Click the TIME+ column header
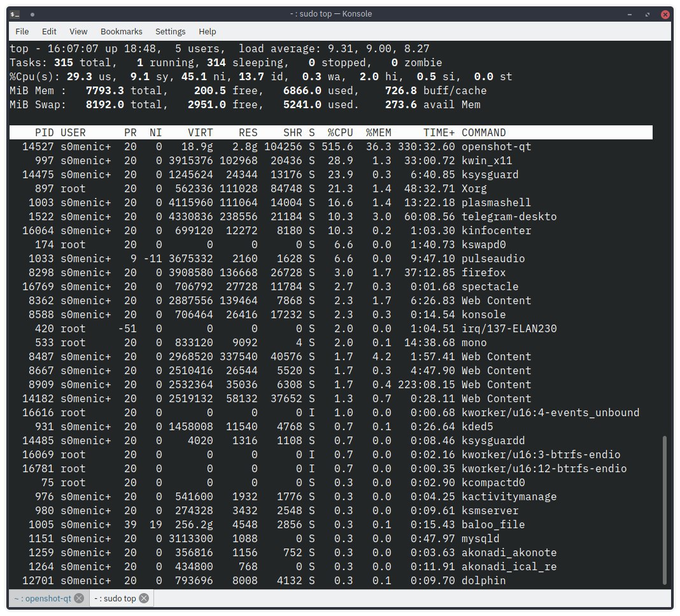This screenshot has width=680, height=616. 439,132
